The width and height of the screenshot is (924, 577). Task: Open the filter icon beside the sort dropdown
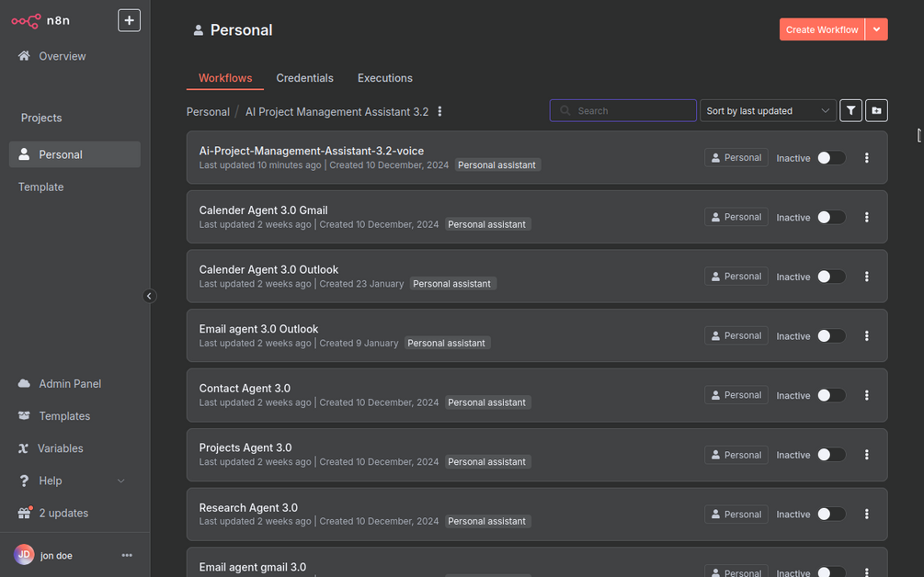click(x=850, y=110)
